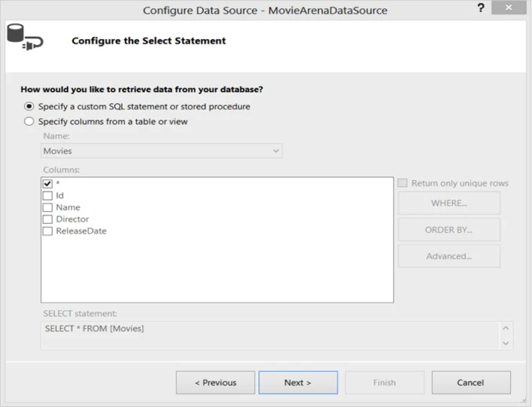Toggle the asterisk all-columns checkbox
The width and height of the screenshot is (532, 407).
click(x=48, y=184)
